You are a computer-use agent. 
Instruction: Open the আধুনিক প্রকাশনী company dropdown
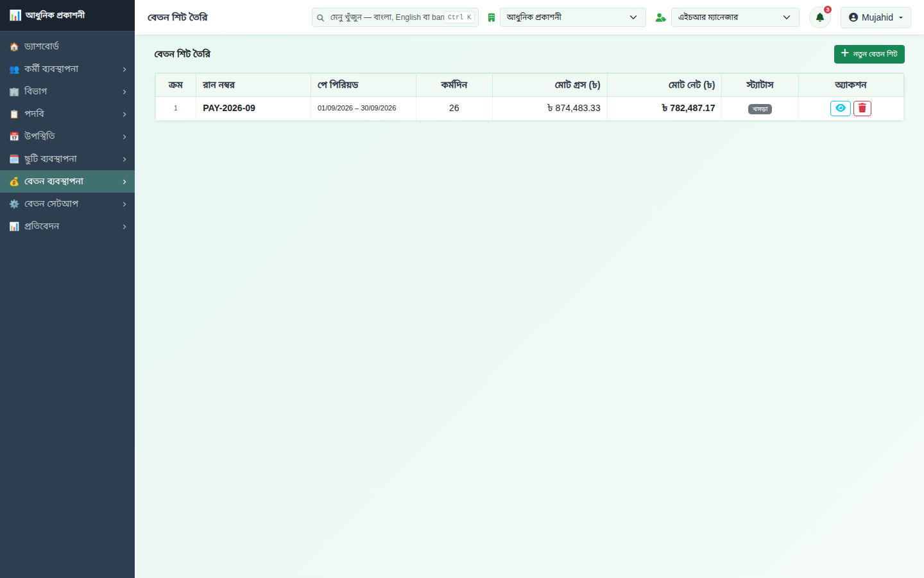point(572,17)
